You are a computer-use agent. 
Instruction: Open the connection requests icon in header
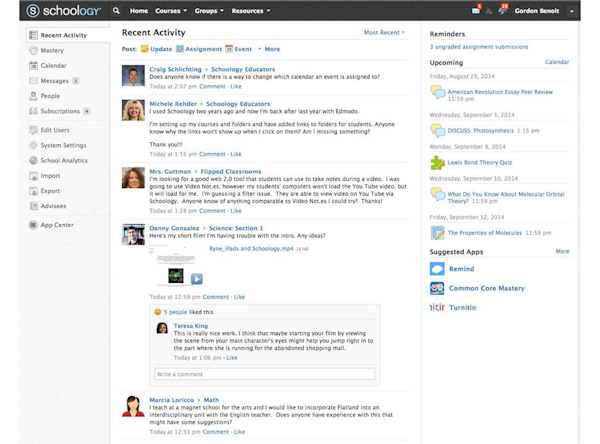click(489, 11)
